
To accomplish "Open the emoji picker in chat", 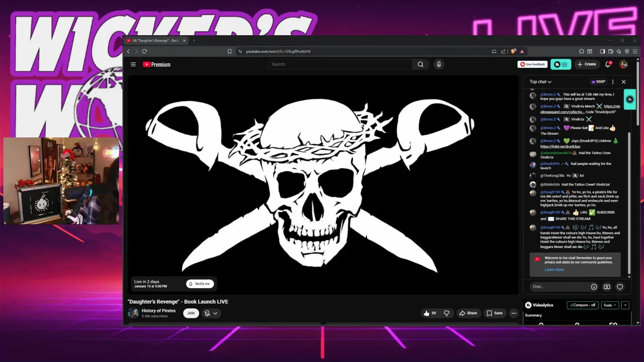I will click(x=594, y=287).
